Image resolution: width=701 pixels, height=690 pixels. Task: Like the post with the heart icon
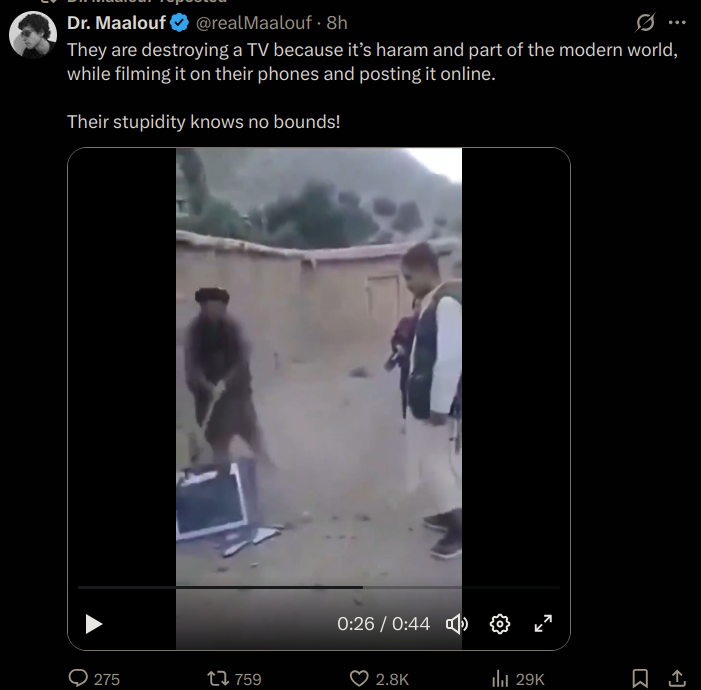point(379,679)
